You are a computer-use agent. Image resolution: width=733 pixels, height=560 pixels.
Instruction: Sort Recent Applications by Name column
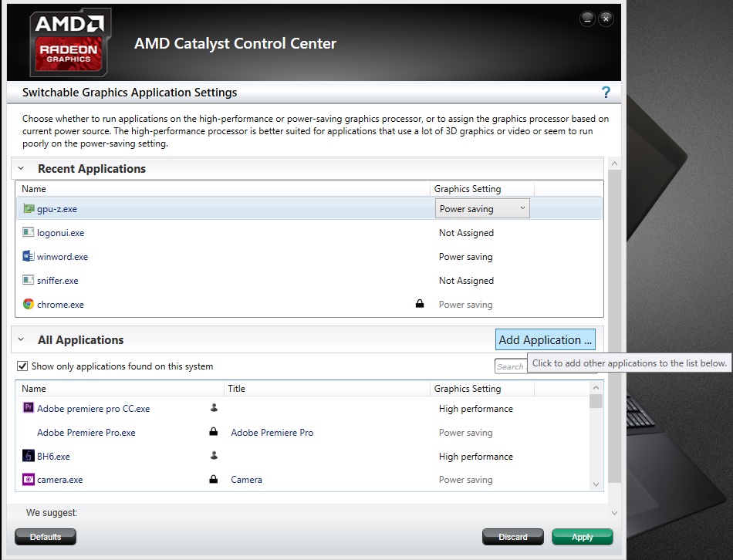pos(224,189)
